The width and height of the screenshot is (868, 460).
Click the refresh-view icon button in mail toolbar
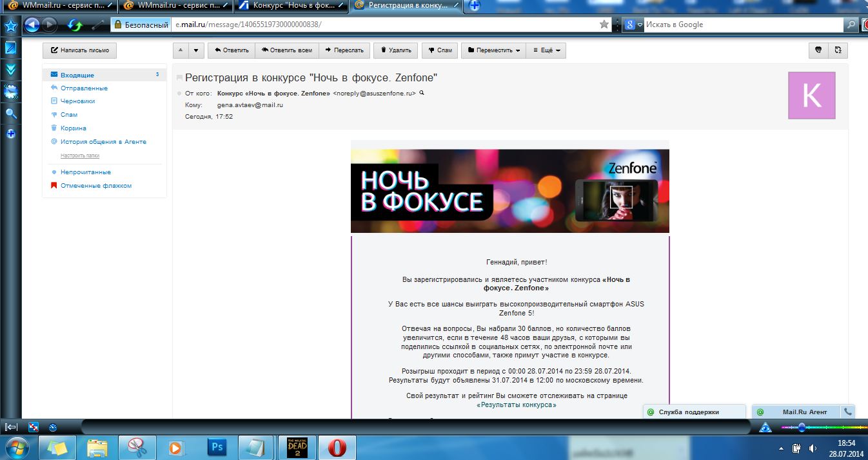coord(838,50)
